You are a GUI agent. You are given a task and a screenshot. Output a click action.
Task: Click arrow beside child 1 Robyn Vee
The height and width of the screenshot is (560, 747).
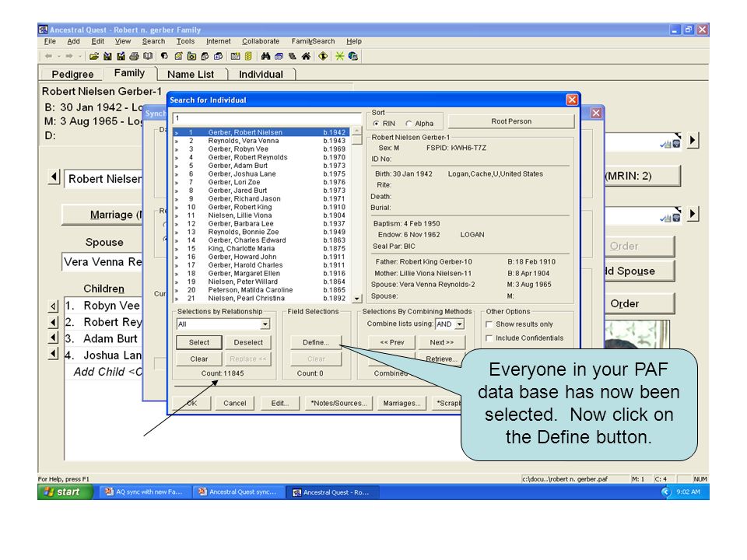pos(54,306)
